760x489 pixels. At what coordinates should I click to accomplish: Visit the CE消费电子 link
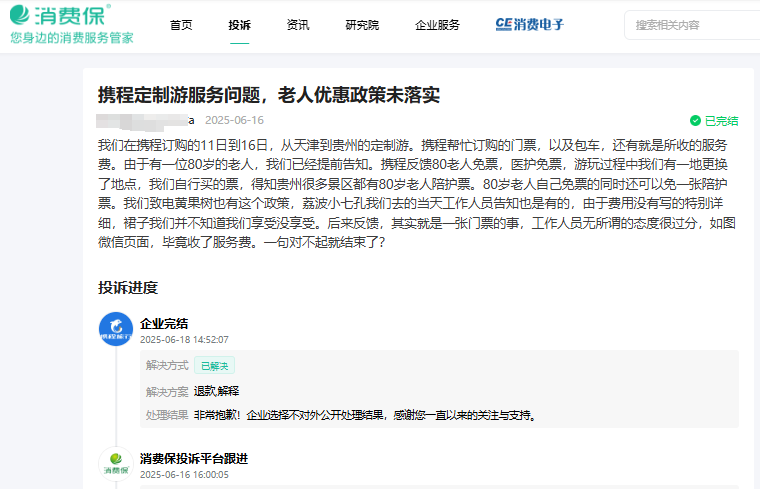click(529, 24)
